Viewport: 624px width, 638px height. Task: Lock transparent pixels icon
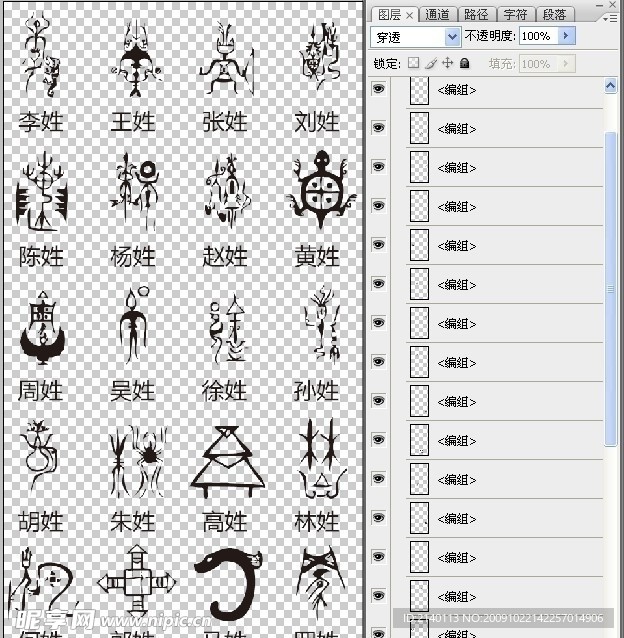(x=414, y=63)
